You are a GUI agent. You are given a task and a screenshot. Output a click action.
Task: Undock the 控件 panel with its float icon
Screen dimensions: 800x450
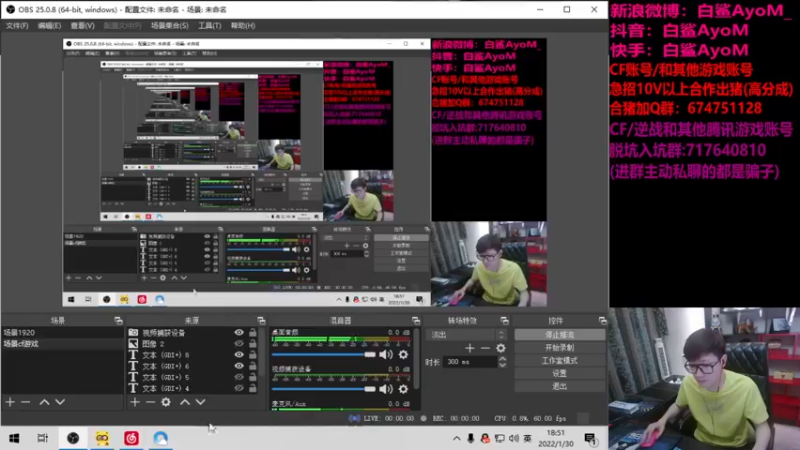(603, 320)
